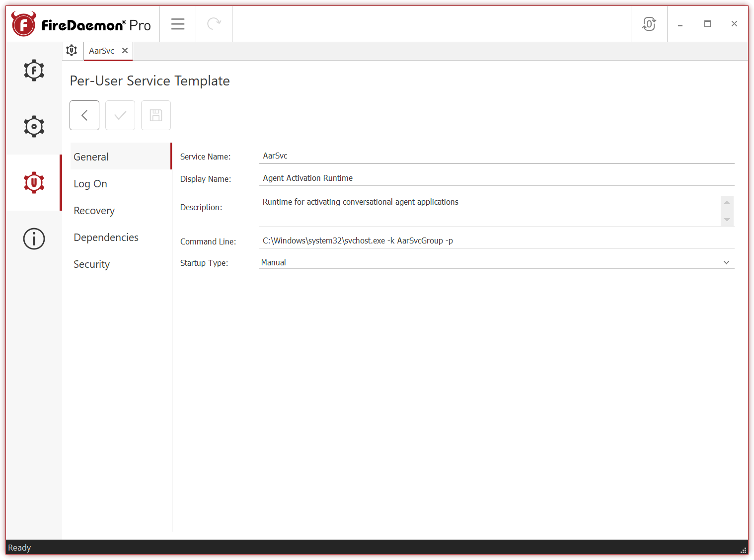Viewport: 754px width, 560px height.
Task: Open Windows services gear in sidebar
Action: click(34, 126)
